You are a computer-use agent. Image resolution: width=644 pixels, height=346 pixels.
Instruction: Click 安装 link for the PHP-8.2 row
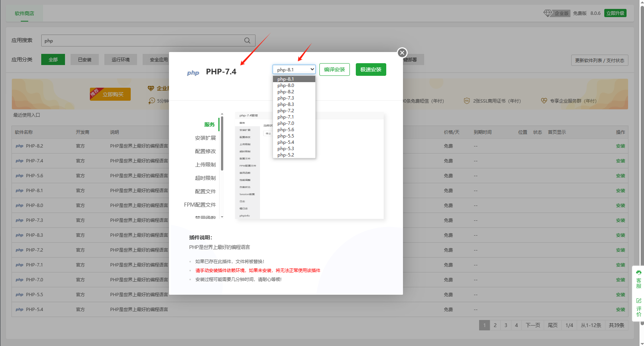coord(620,146)
